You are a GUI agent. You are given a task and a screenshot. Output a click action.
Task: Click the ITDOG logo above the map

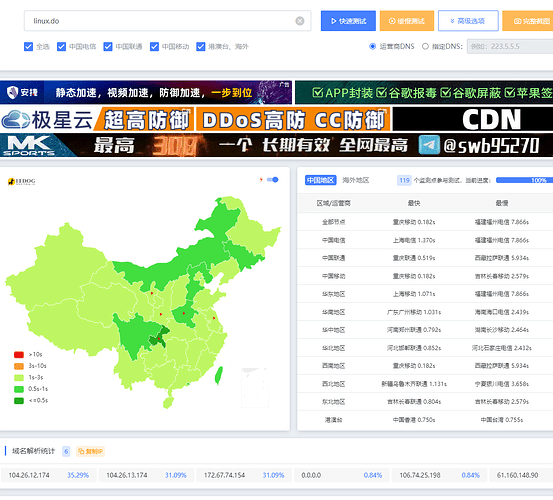pyautogui.click(x=22, y=181)
